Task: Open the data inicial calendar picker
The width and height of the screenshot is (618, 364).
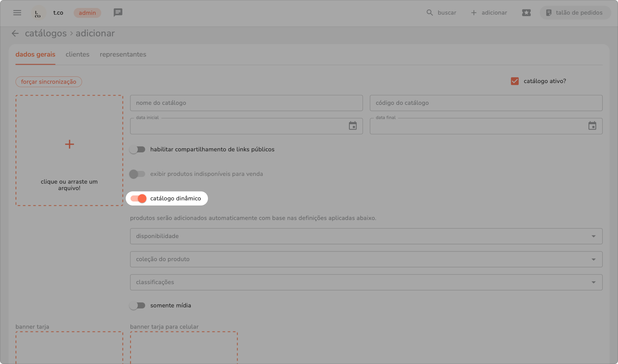Action: tap(352, 126)
